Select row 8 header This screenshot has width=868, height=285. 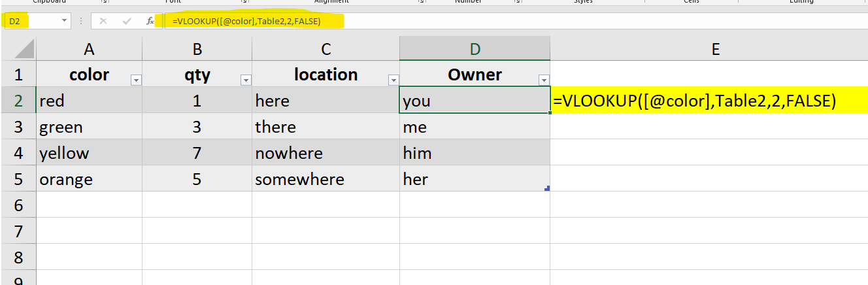(x=18, y=257)
